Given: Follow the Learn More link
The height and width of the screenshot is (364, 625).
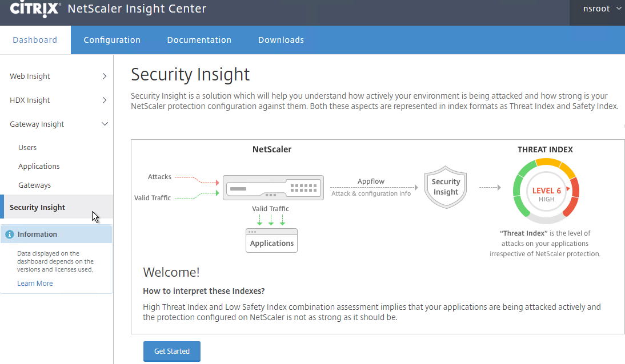Looking at the screenshot, I should point(35,283).
